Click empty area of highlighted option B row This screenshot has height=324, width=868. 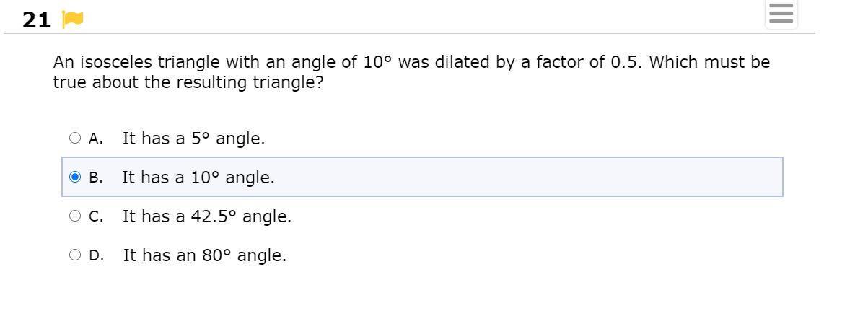(x=527, y=178)
